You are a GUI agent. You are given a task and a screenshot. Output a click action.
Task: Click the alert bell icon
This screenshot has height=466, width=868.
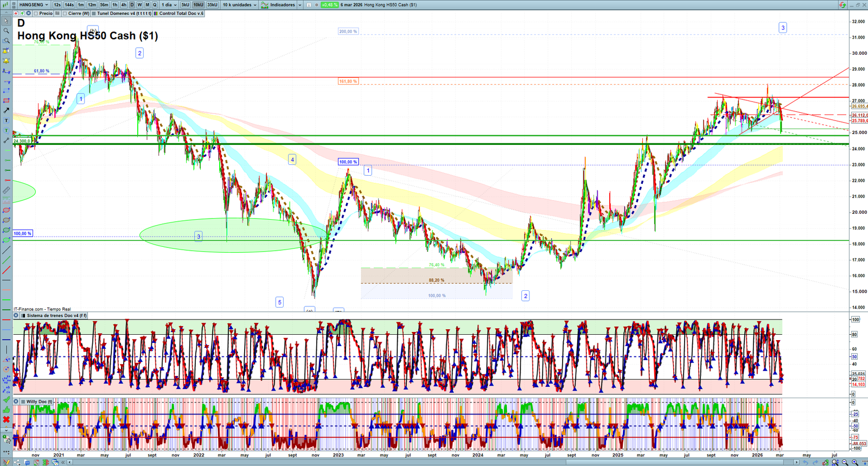pos(6,61)
